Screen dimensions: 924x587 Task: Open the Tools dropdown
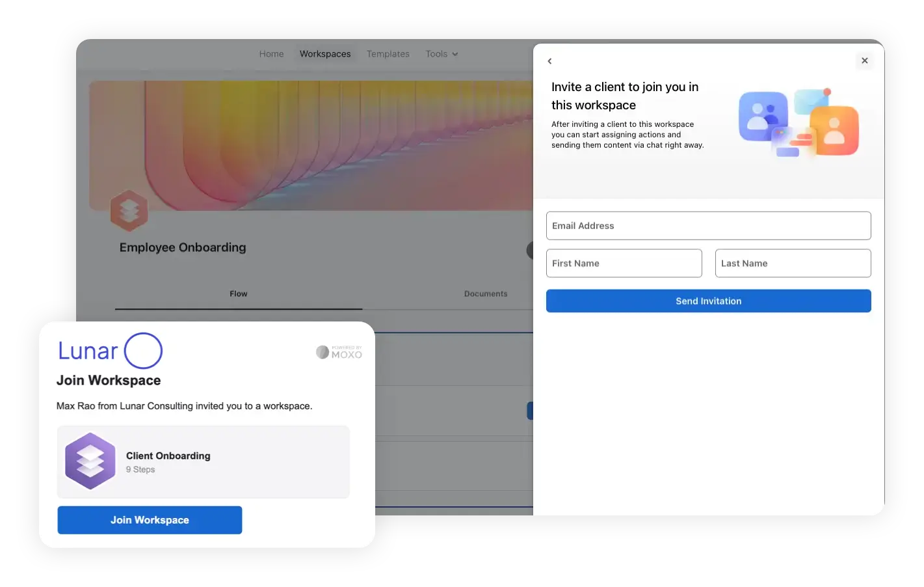coord(442,53)
